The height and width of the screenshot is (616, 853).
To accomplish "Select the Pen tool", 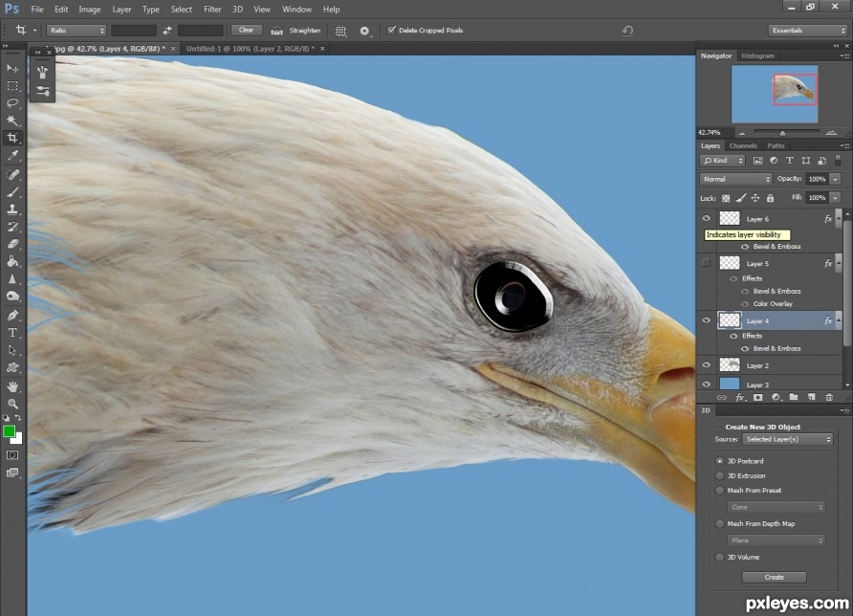I will [x=12, y=315].
